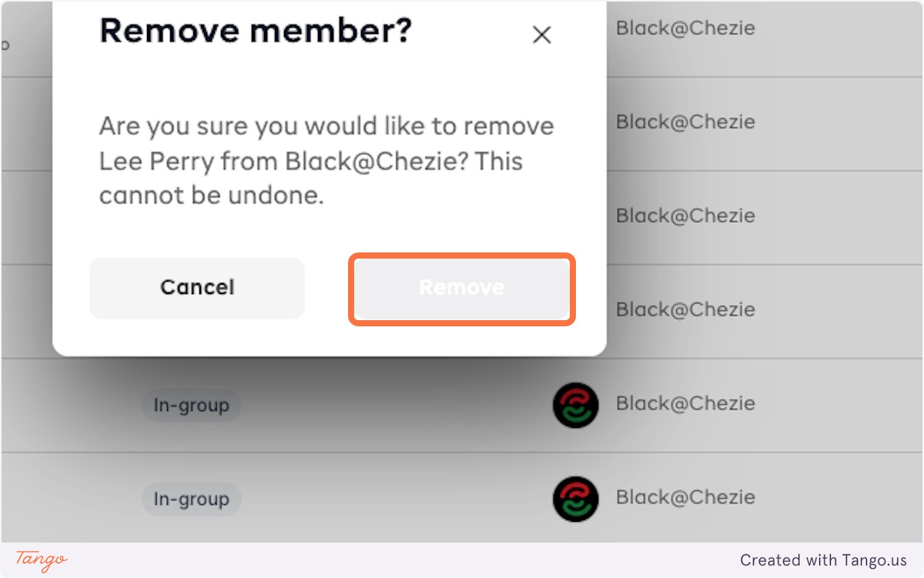This screenshot has width=924, height=578.
Task: Click the Black@Chezie logo in the second-to-last row
Action: click(x=575, y=405)
